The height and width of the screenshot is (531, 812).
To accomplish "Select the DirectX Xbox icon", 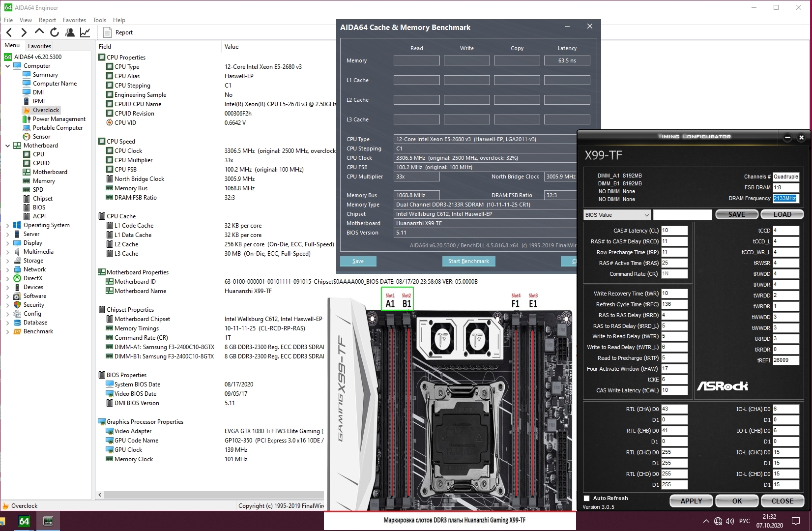I will click(x=17, y=278).
